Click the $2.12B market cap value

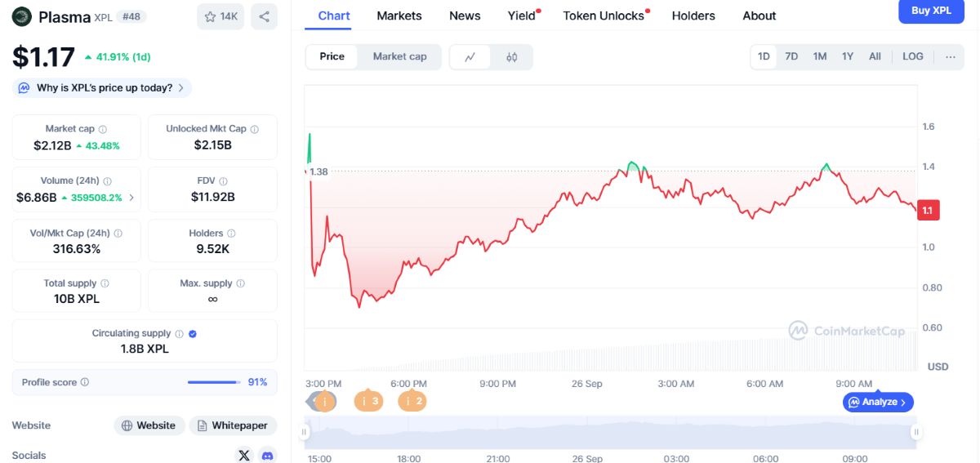[52, 145]
